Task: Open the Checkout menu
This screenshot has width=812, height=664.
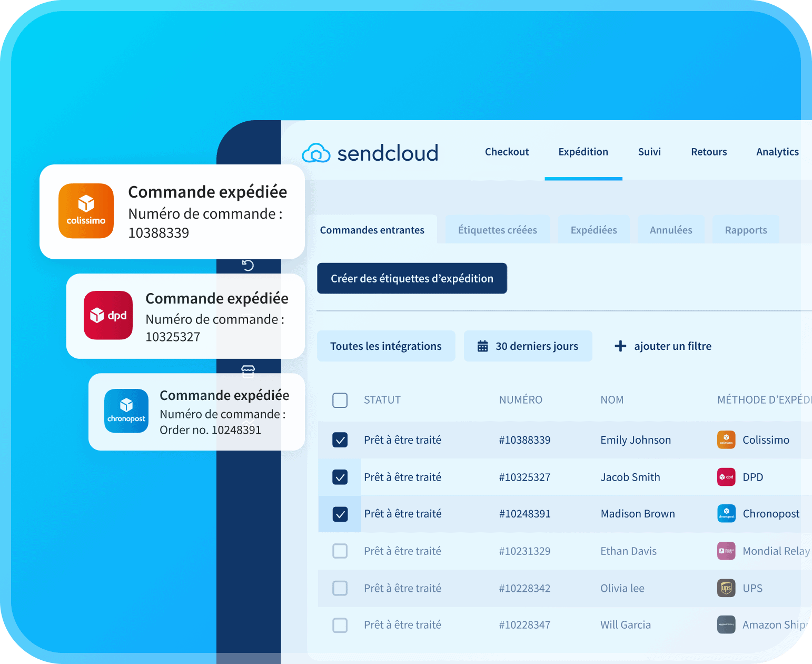Action: (507, 152)
